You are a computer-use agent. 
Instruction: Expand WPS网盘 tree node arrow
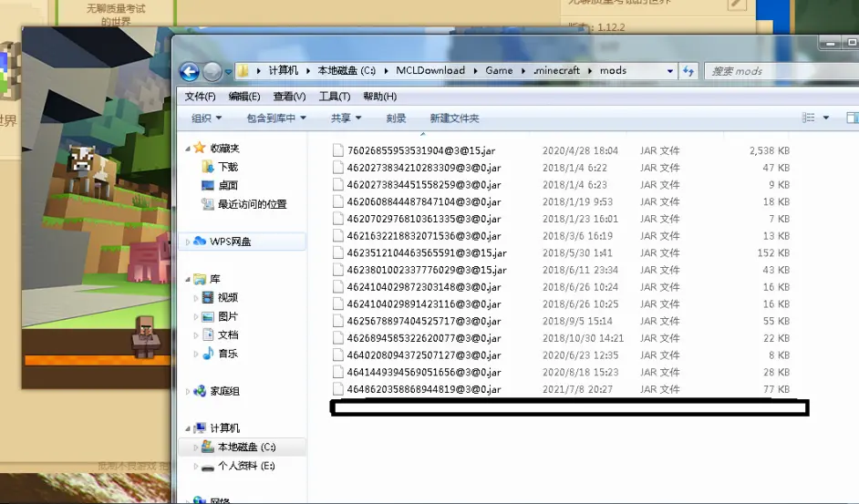(x=187, y=242)
